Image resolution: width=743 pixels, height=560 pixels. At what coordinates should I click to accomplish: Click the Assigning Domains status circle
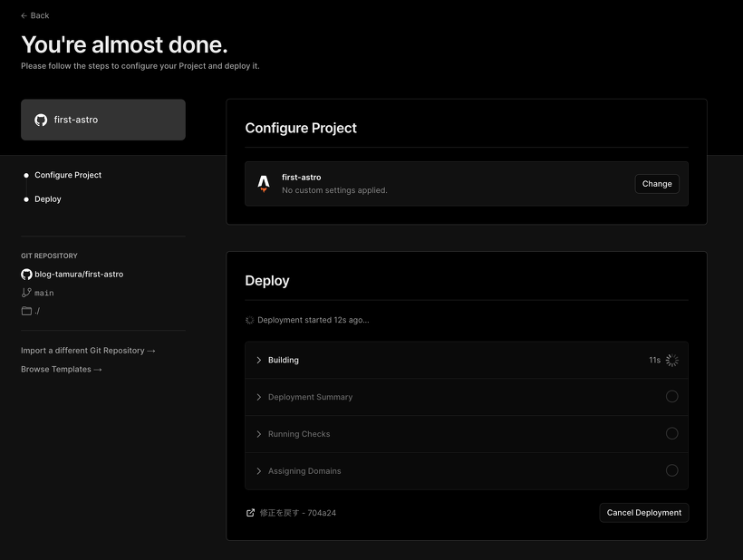coord(672,470)
